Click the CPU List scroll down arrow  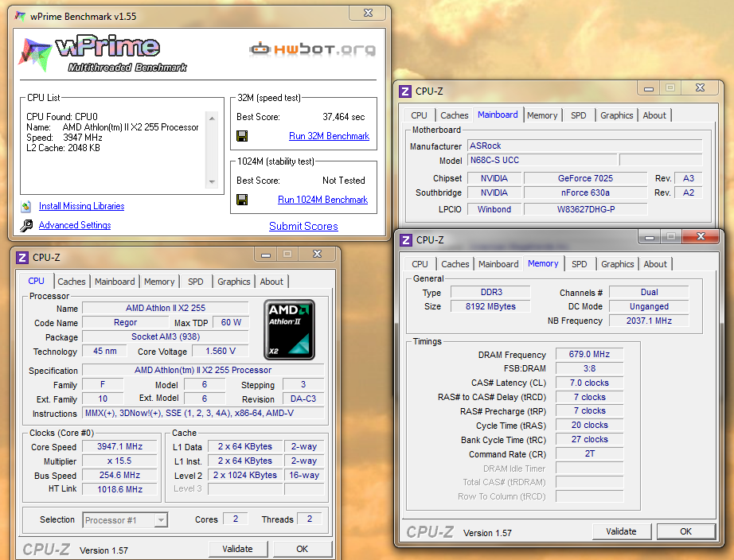pos(212,182)
